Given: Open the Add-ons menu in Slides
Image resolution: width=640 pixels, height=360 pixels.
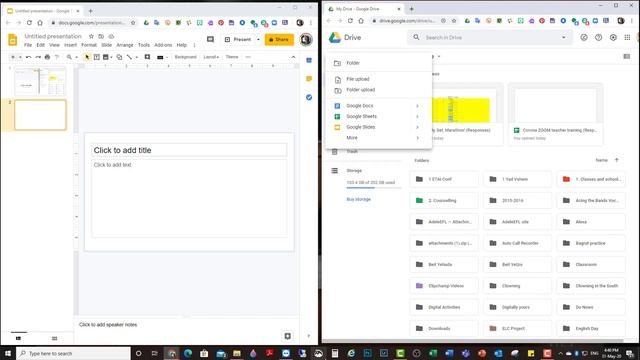Looking at the screenshot, I should tap(163, 45).
